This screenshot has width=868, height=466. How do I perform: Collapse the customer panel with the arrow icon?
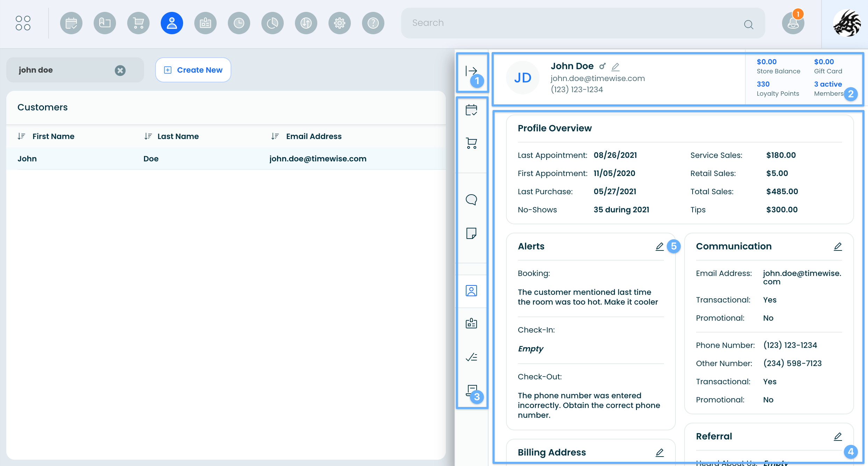(x=471, y=71)
